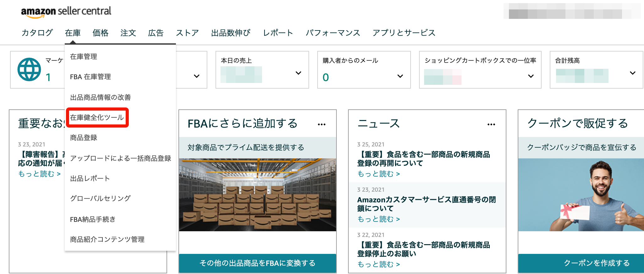Select 出品レポート menu entry
Image resolution: width=644 pixels, height=274 pixels.
pos(90,178)
